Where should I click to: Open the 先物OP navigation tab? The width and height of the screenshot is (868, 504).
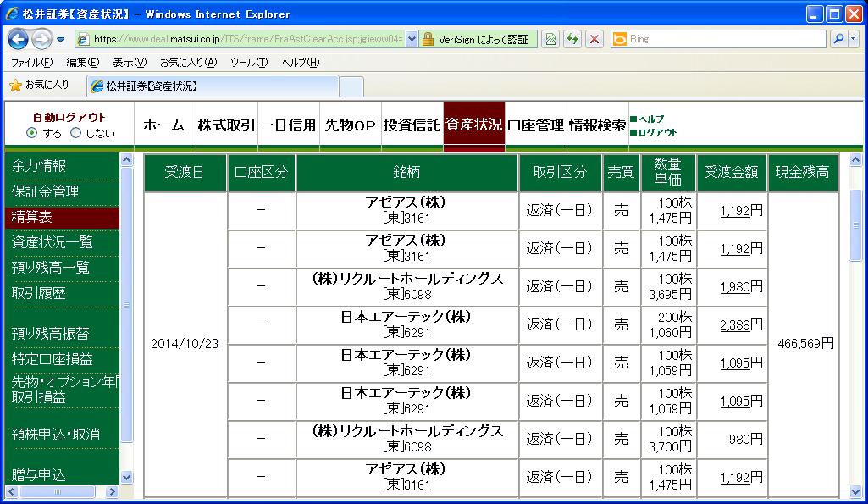click(351, 125)
